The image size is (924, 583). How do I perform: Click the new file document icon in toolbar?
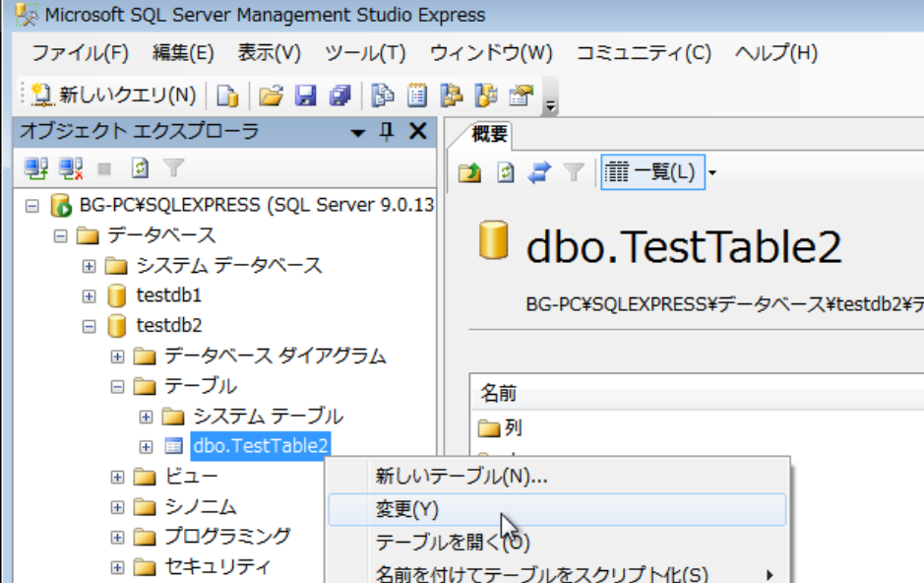pyautogui.click(x=227, y=96)
